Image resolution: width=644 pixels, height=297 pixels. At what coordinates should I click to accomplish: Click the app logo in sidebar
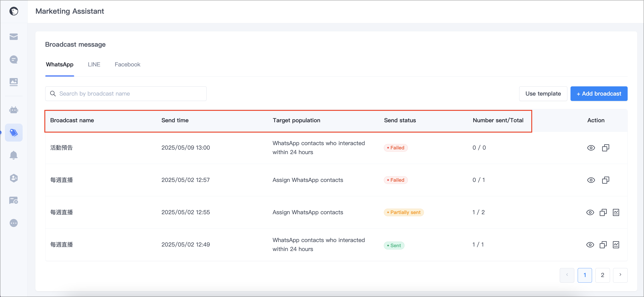[x=14, y=11]
